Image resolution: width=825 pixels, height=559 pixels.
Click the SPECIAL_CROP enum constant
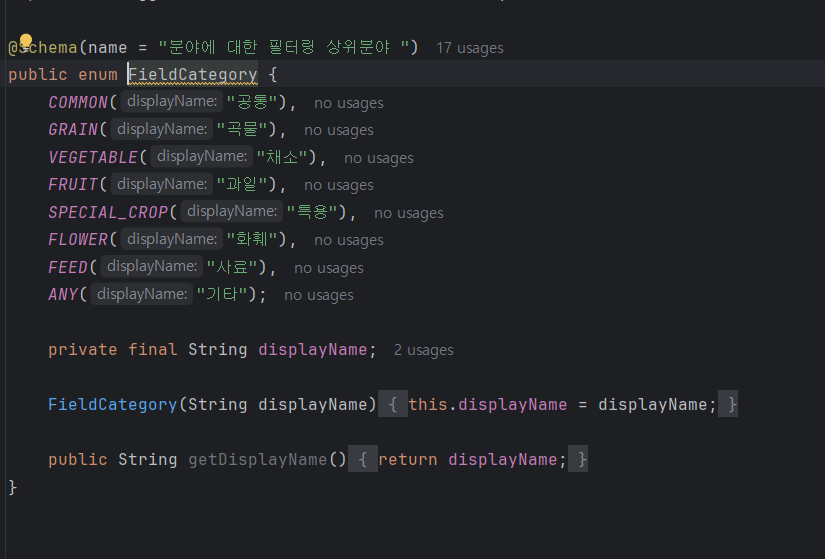[x=108, y=212]
